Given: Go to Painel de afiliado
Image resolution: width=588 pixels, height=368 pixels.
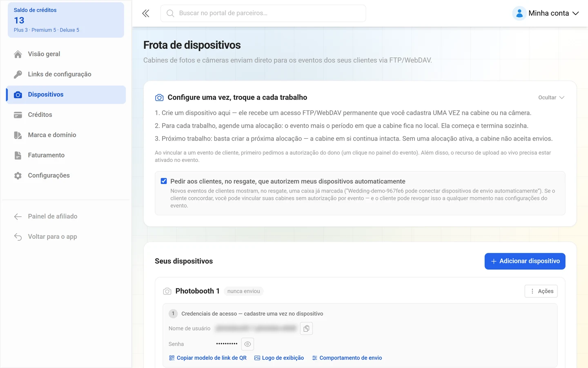Looking at the screenshot, I should [66, 217].
